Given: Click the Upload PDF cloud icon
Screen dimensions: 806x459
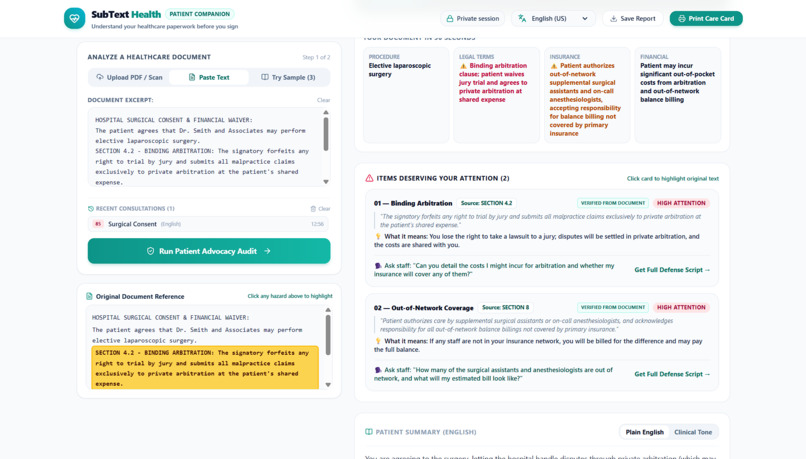Looking at the screenshot, I should [100, 77].
